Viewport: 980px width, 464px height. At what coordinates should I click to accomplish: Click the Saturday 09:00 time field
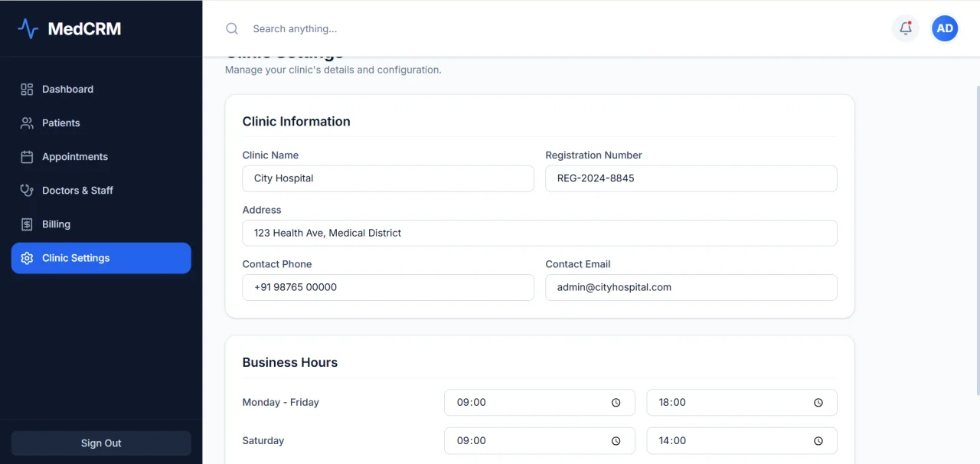[x=540, y=441]
